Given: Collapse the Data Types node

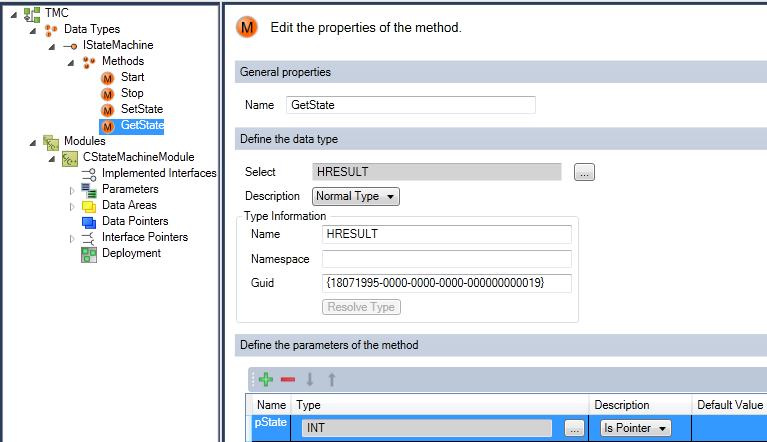Looking at the screenshot, I should 33,31.
